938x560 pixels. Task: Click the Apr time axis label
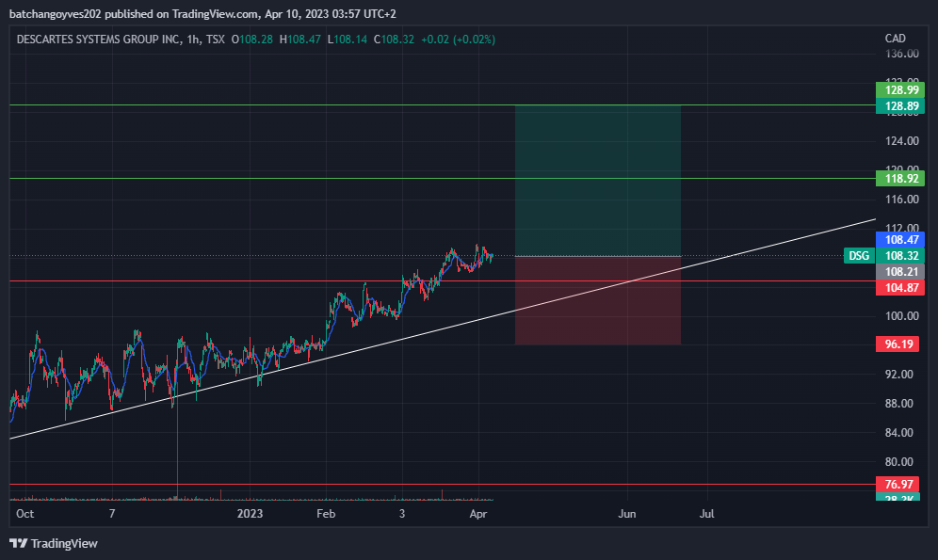[x=478, y=514]
